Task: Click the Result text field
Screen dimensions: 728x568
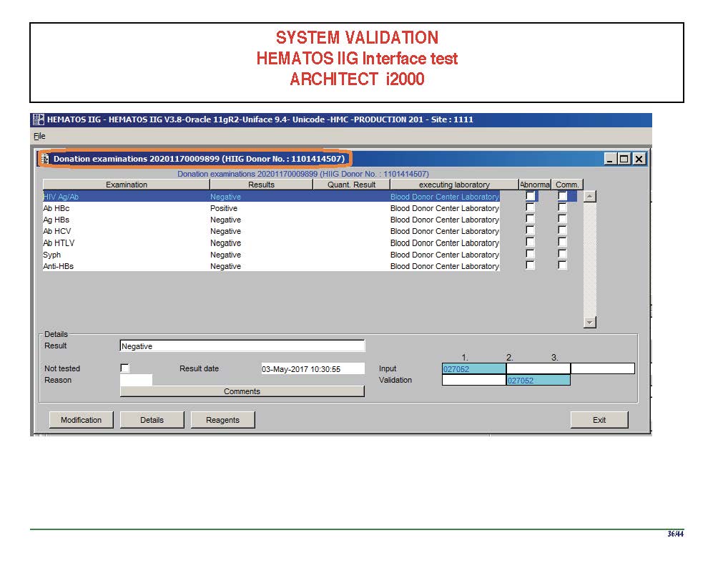Action: [242, 346]
